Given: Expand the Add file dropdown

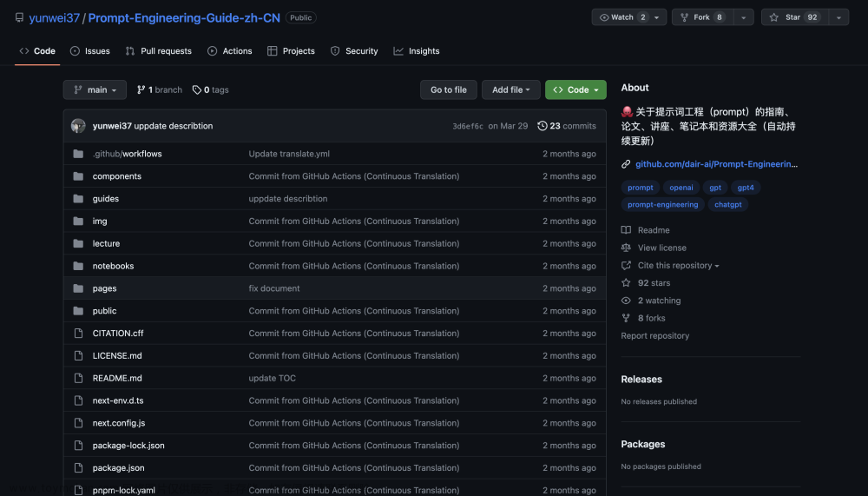Looking at the screenshot, I should point(511,89).
